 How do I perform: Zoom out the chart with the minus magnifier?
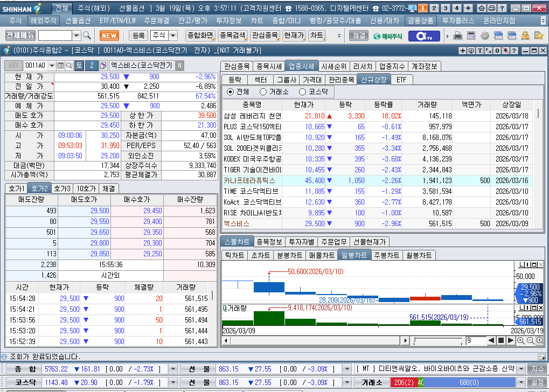[530, 340]
